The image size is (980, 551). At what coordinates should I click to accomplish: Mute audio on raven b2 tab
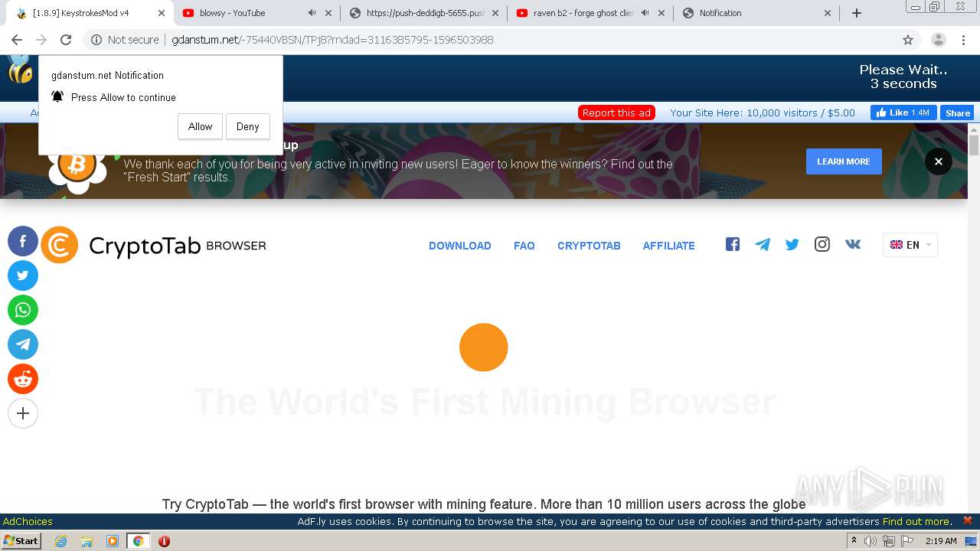[645, 13]
